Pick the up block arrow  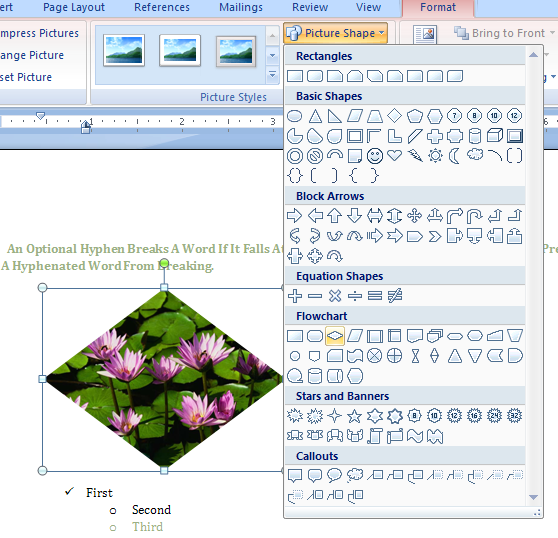pos(335,216)
